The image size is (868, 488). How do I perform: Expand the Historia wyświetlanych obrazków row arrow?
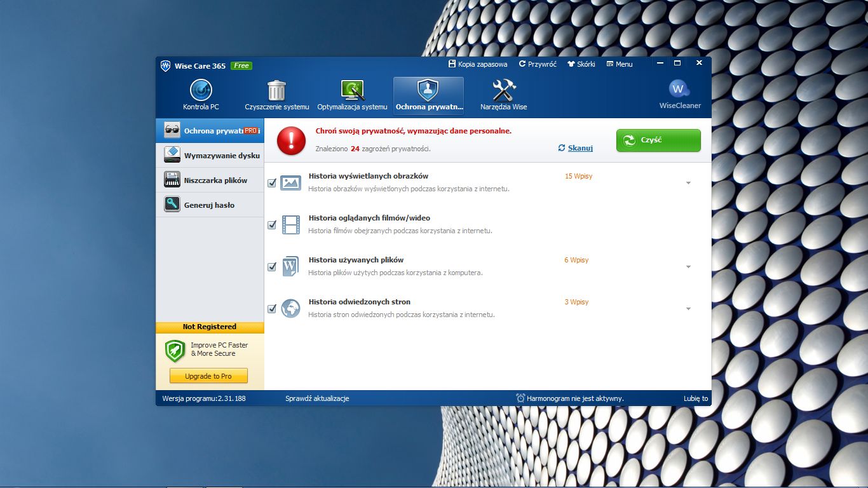tap(688, 183)
